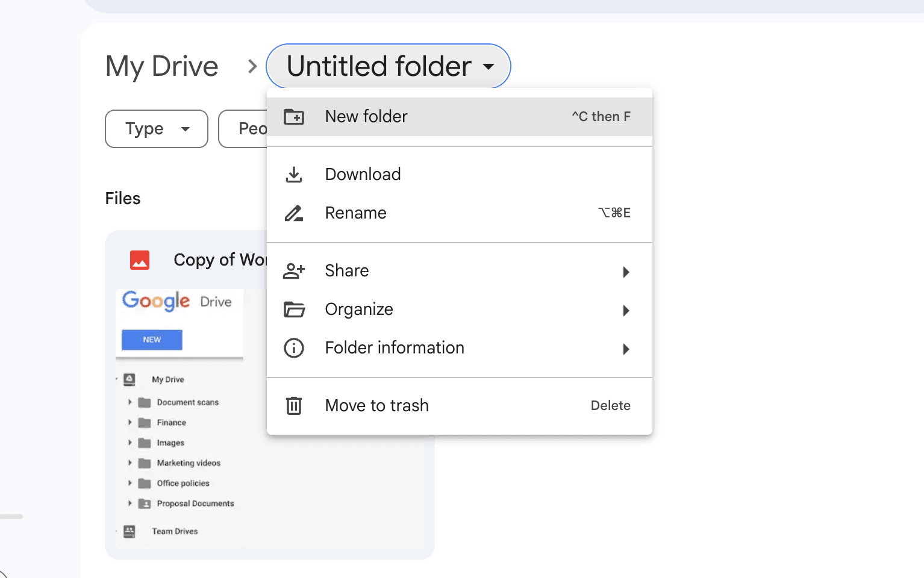924x578 pixels.
Task: Choose Rename in the context menu
Action: pyautogui.click(x=355, y=213)
